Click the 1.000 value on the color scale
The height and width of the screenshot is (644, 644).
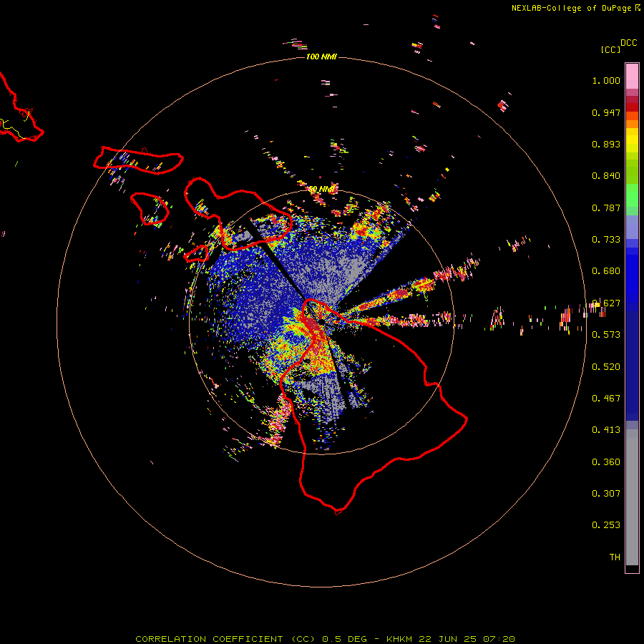coord(606,80)
